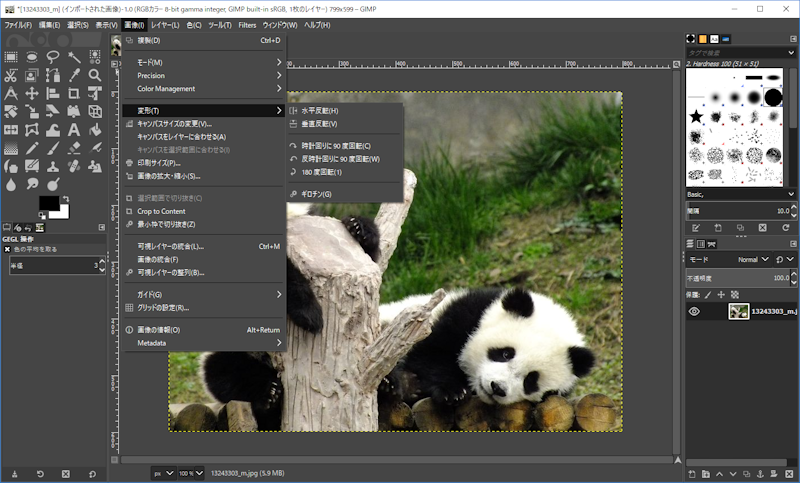Click the black foreground color swatch

[x=48, y=203]
